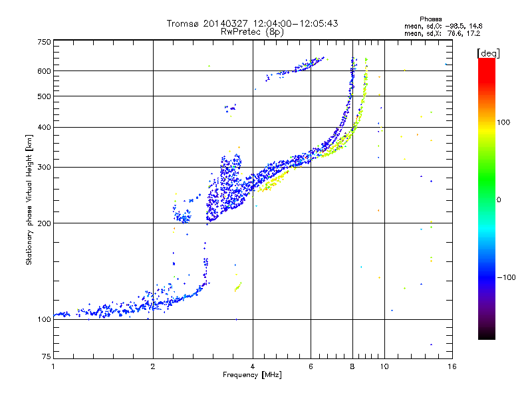This screenshot has width=532, height=399.
Task: Click the y-axis tick label "400"
Action: click(x=44, y=128)
